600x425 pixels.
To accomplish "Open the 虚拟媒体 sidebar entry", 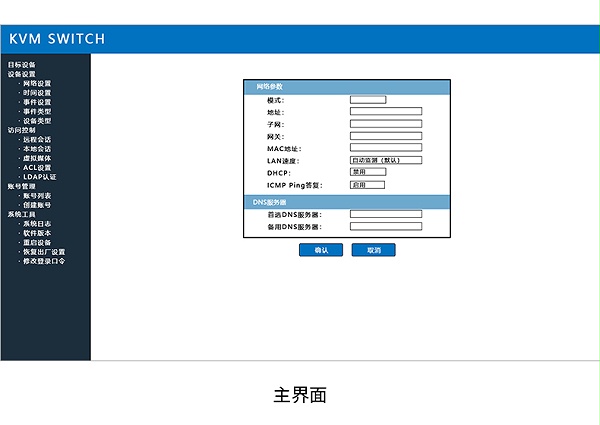I will [37, 158].
